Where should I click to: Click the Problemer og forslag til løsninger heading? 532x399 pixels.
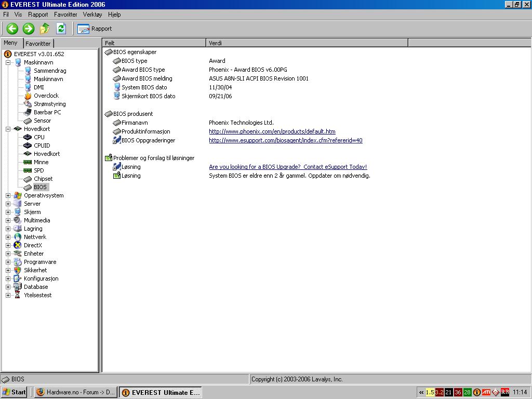[154, 158]
